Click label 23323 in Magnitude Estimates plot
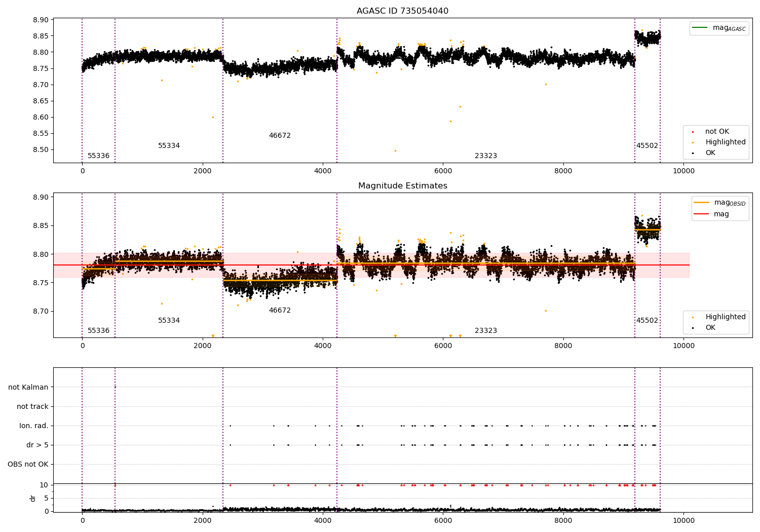This screenshot has height=532, width=760. tap(486, 331)
